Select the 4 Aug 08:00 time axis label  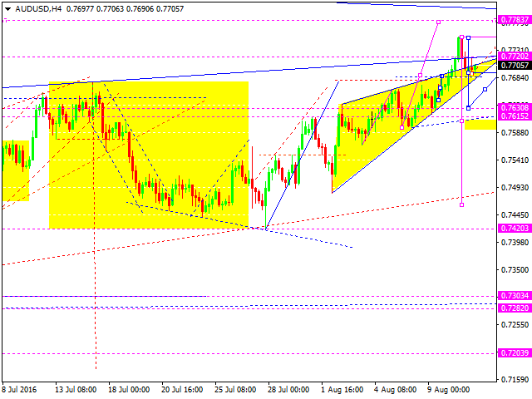[x=396, y=390]
